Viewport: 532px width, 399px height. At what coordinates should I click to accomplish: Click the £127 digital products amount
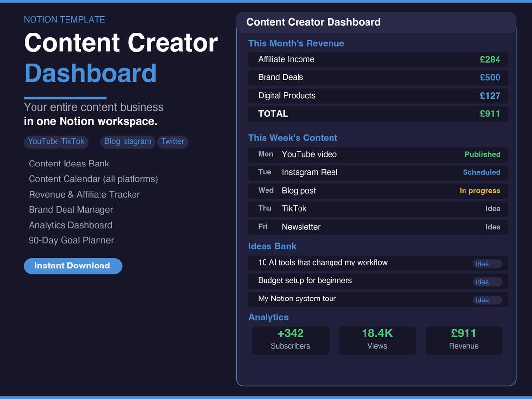pyautogui.click(x=490, y=96)
